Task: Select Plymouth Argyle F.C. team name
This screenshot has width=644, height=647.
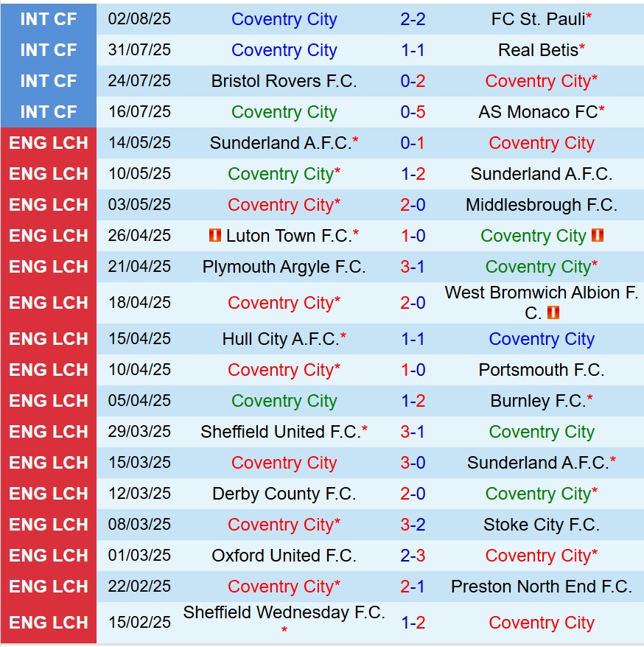Action: 284,267
